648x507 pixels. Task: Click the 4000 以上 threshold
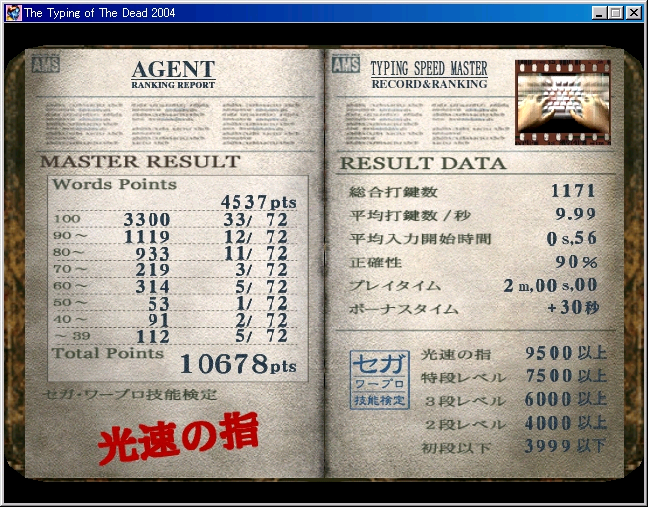(x=566, y=423)
